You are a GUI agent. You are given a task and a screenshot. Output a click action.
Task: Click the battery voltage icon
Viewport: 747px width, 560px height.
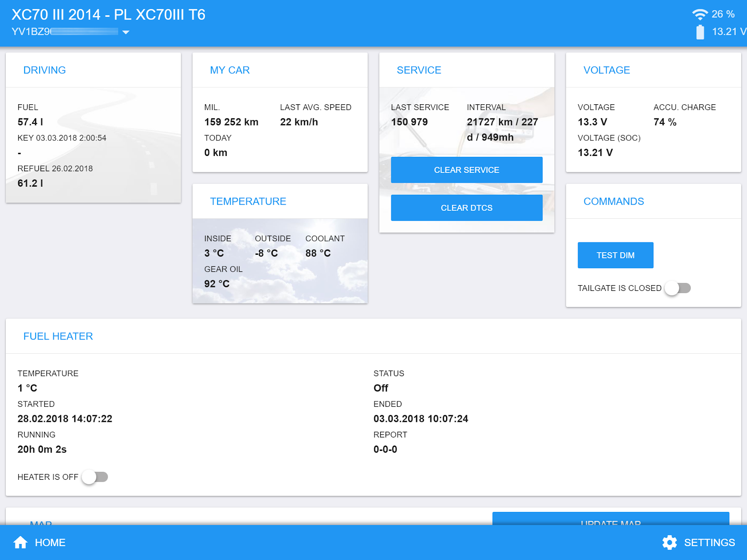tap(700, 32)
